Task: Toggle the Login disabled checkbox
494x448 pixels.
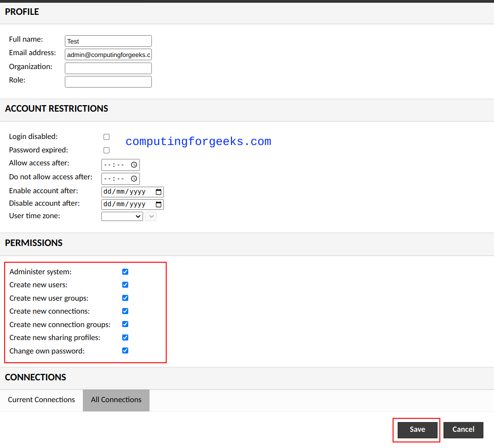Action: pos(106,137)
